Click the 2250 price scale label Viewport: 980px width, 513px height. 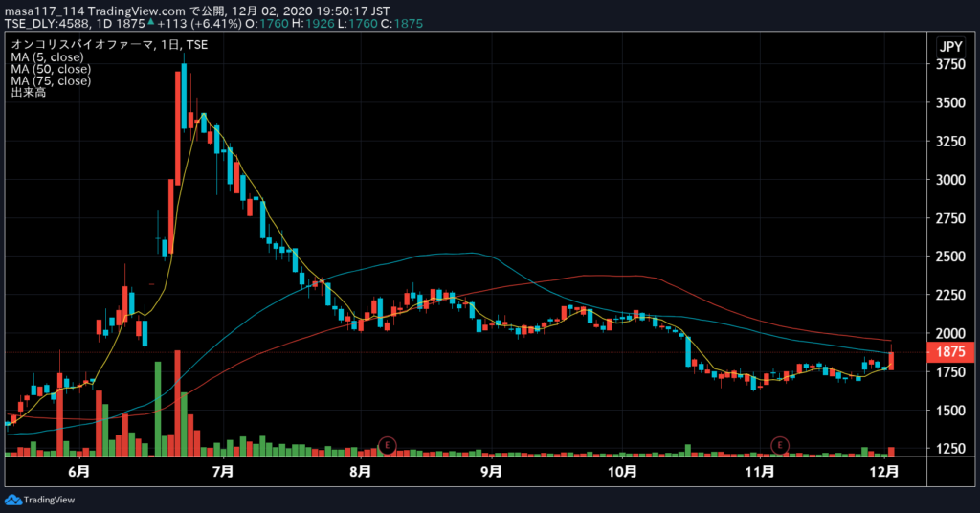(950, 295)
